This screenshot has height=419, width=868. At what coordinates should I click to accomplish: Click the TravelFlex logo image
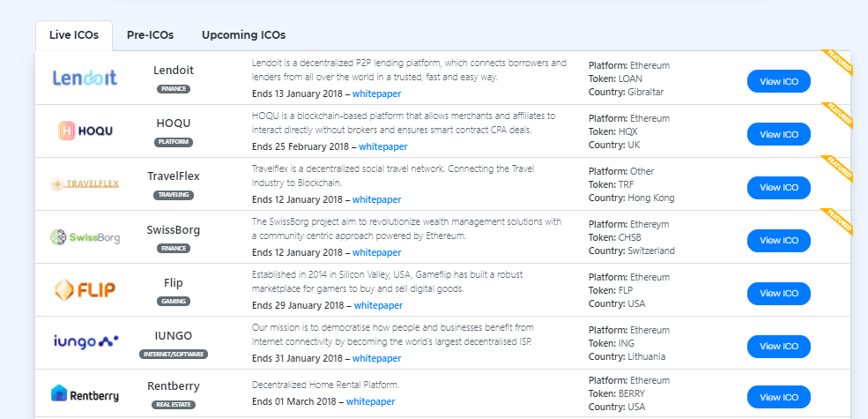coord(85,183)
